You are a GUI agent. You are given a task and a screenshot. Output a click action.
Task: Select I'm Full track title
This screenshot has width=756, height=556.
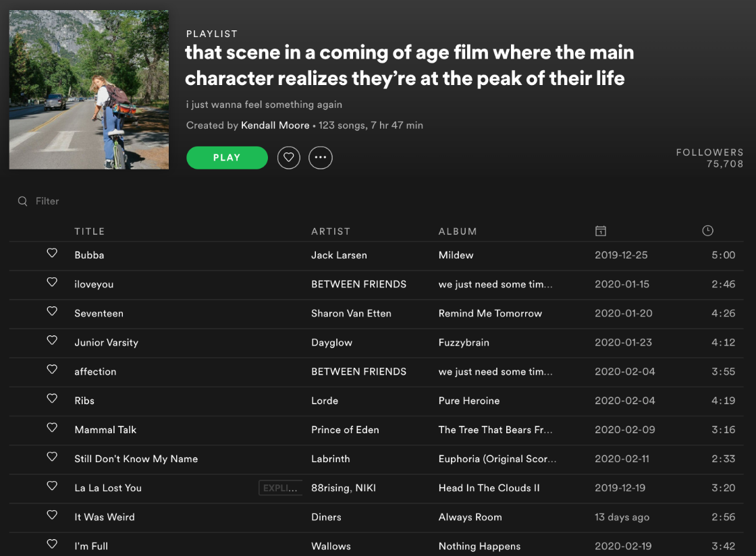[91, 547]
